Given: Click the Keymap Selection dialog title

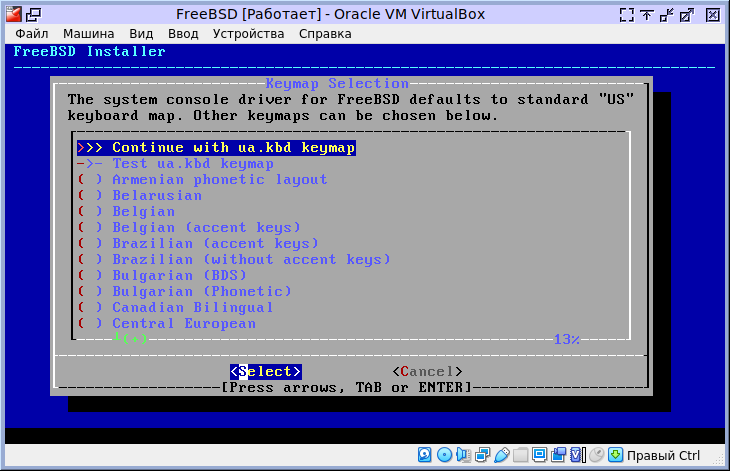Looking at the screenshot, I should (x=337, y=84).
